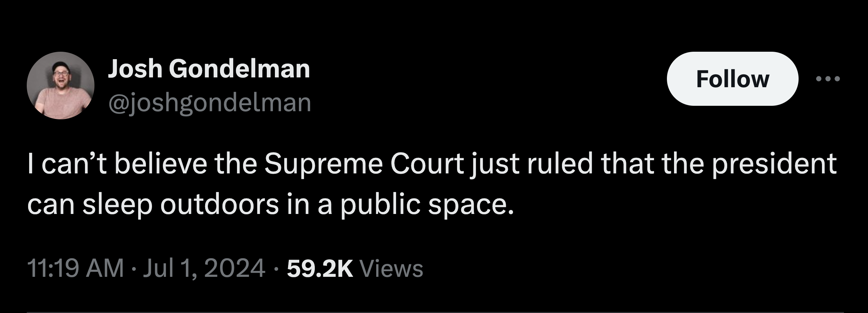Open Josh Gondelman's profile picture

(x=60, y=85)
